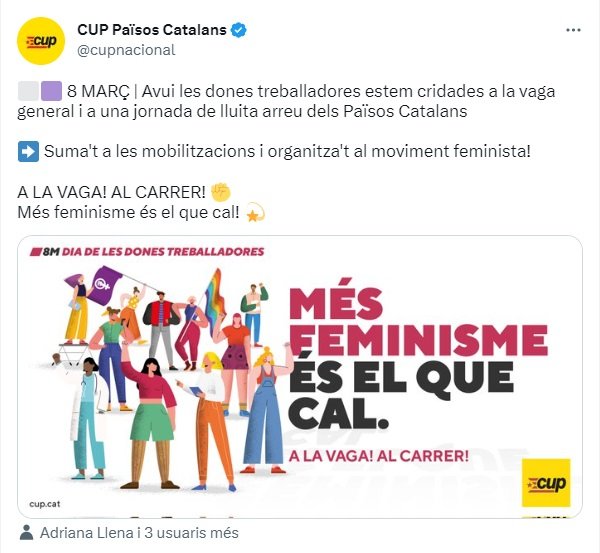Click the raised fist emoji
The image size is (600, 553).
pyautogui.click(x=221, y=192)
